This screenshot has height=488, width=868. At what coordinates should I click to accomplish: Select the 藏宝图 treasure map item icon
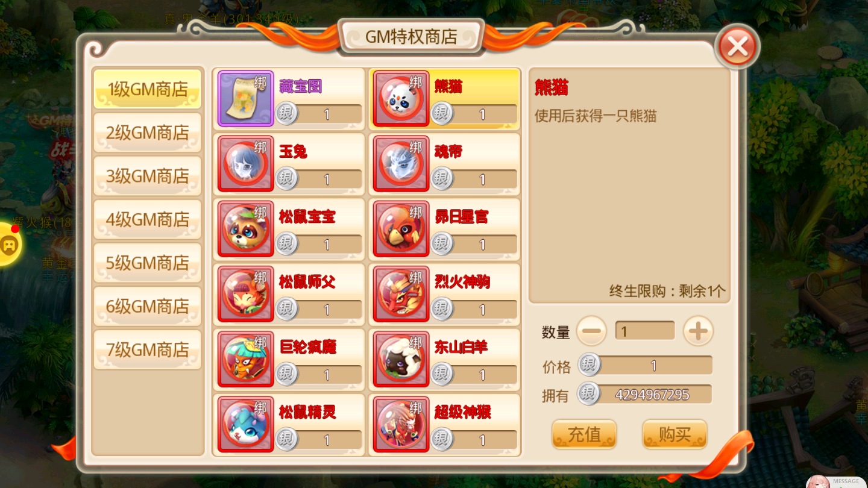tap(246, 98)
